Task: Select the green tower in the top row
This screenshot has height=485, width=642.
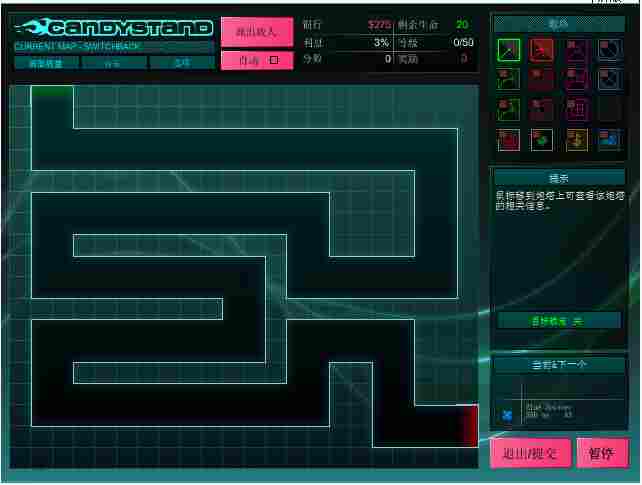Action: tap(509, 49)
